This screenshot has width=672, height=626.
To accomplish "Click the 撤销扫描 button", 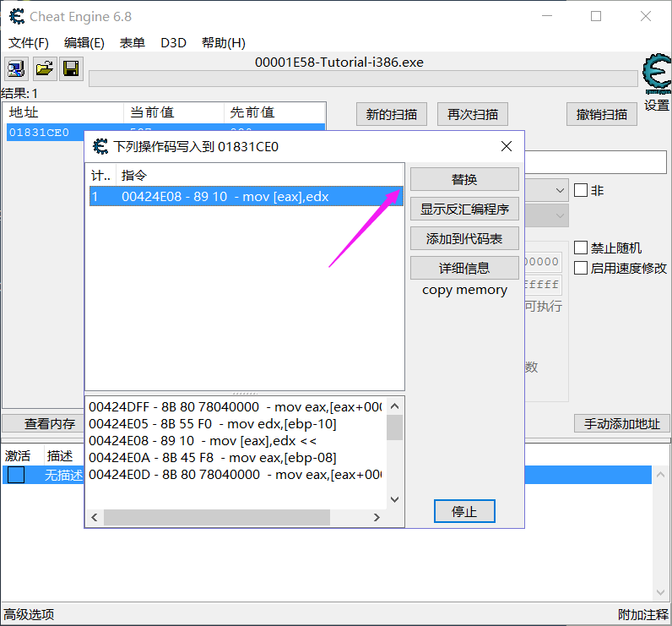I will [601, 114].
